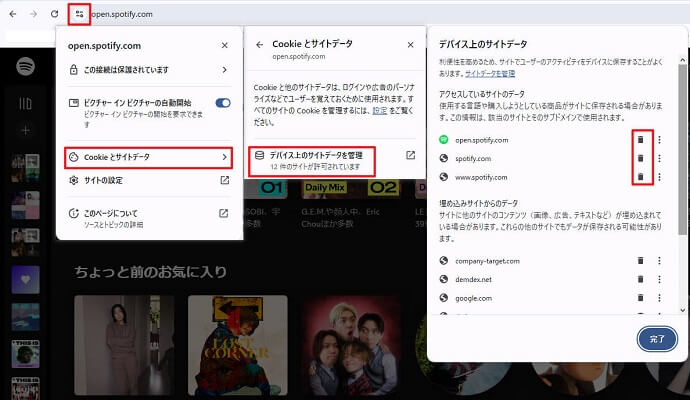The width and height of the screenshot is (690, 400).
Task: Click ちょっと前のお気に入り section heading
Action: [x=150, y=272]
